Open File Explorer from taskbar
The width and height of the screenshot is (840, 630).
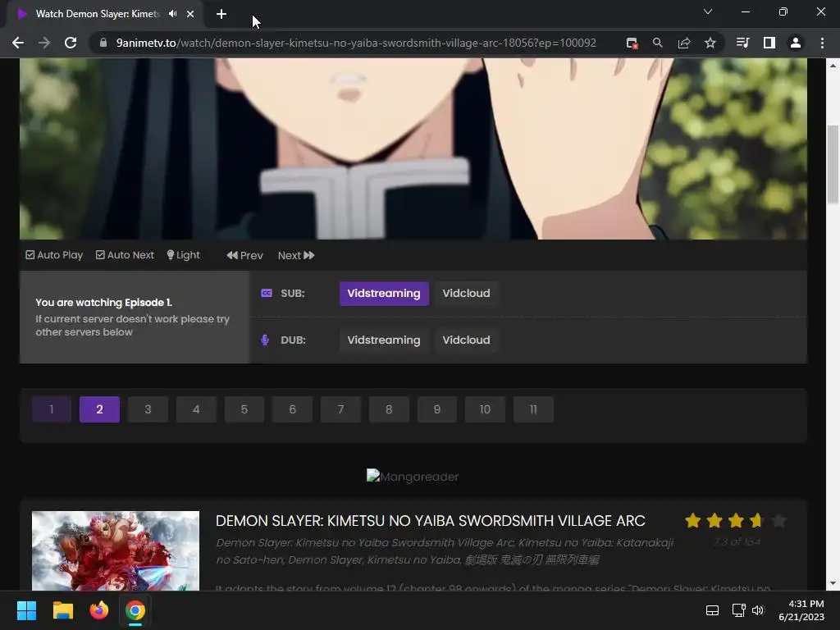point(62,610)
